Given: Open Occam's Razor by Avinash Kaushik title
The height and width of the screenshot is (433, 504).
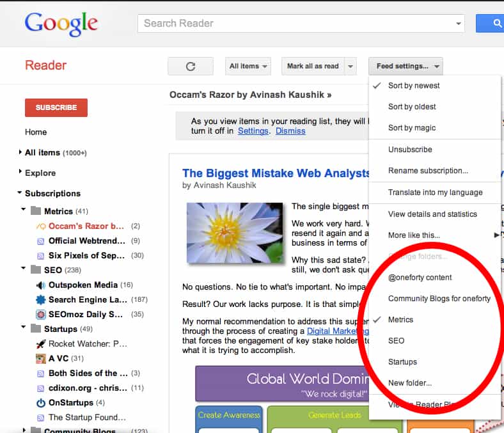Looking at the screenshot, I should pyautogui.click(x=250, y=95).
